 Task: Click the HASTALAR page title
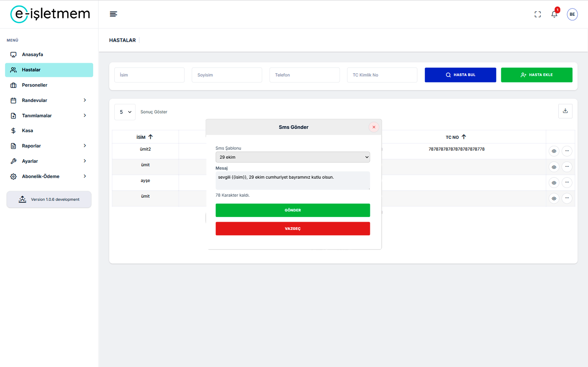click(x=122, y=40)
